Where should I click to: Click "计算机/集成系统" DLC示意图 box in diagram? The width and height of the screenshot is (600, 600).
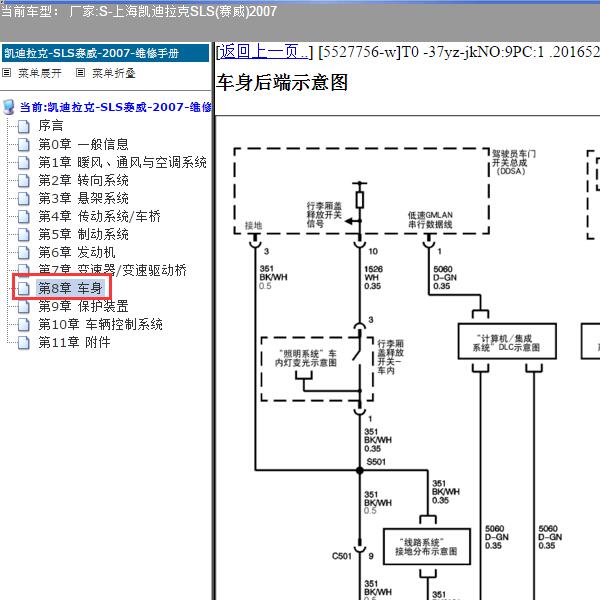pos(507,342)
